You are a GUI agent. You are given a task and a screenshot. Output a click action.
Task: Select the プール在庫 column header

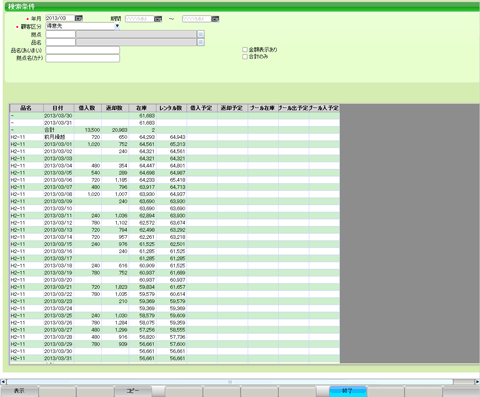coord(263,108)
